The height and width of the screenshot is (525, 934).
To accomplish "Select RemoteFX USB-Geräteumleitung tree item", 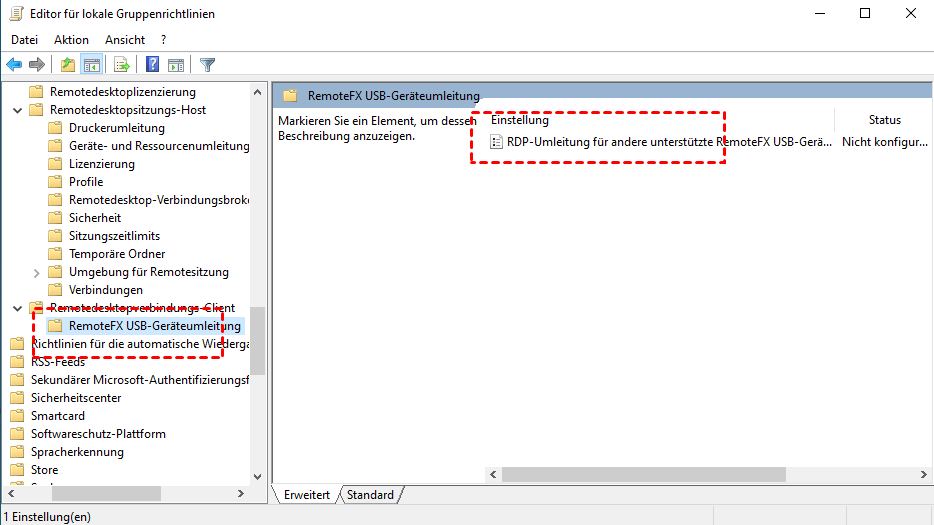I will pyautogui.click(x=155, y=325).
